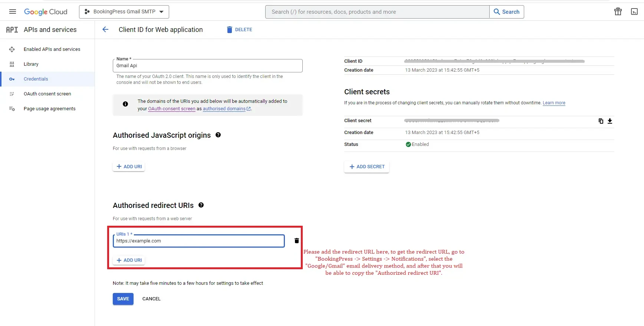Open help for Authorised JavaScript origins
Screen dimensions: 644x326
click(x=218, y=135)
